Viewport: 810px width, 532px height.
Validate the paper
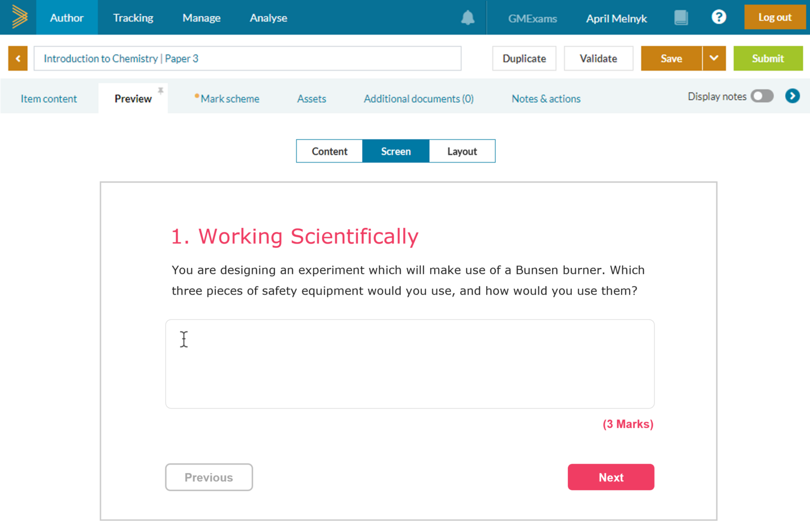599,58
